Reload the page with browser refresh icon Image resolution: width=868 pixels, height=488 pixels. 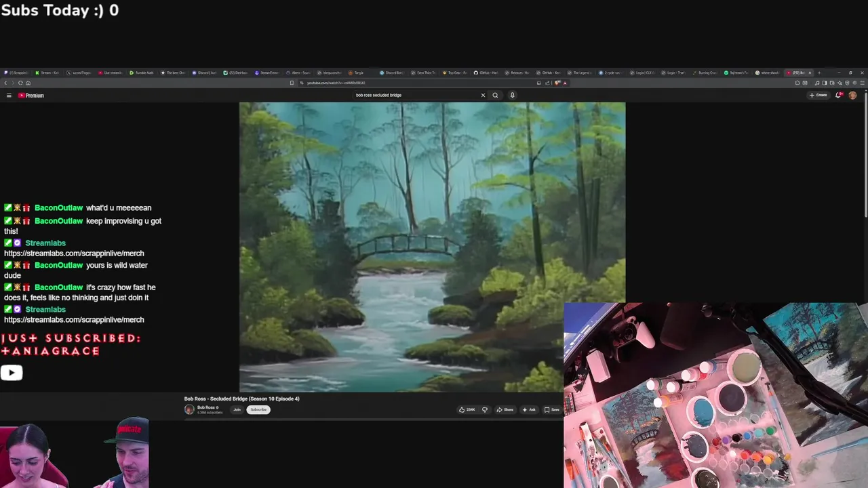20,83
